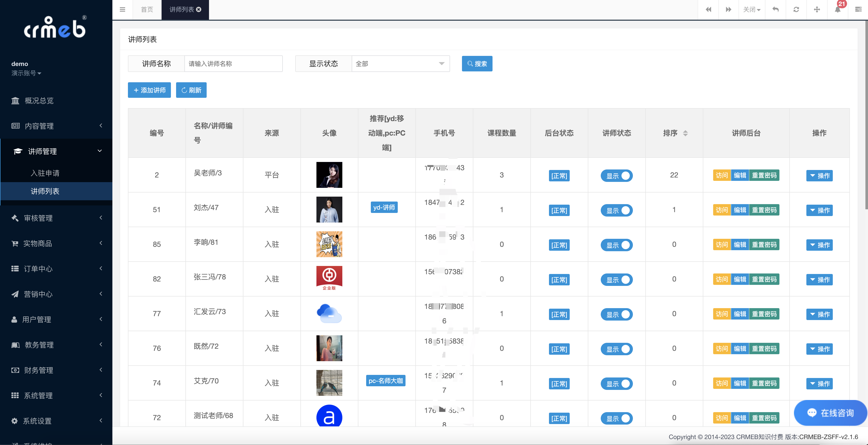Viewport: 868px width, 445px height.
Task: Click the 财务管理 money icon
Action: (x=15, y=370)
